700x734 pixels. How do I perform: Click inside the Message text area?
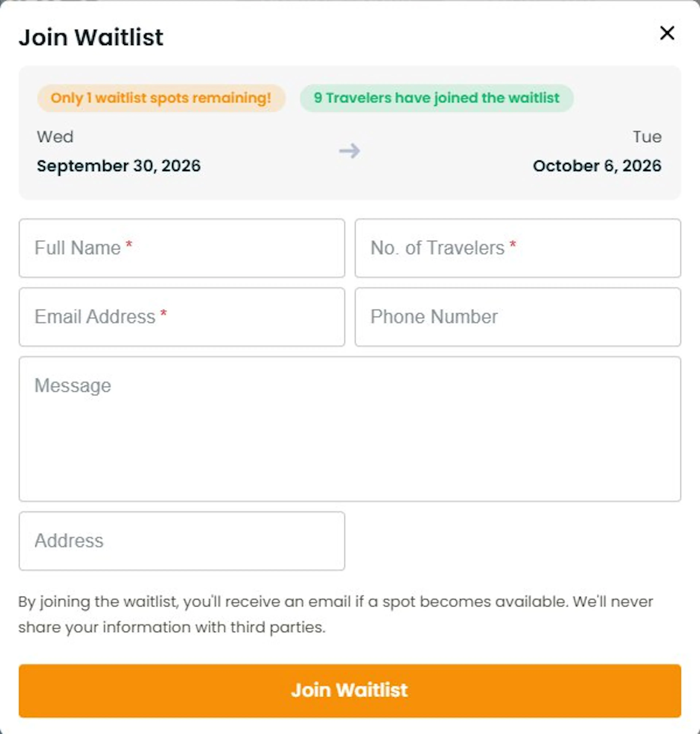click(x=350, y=428)
